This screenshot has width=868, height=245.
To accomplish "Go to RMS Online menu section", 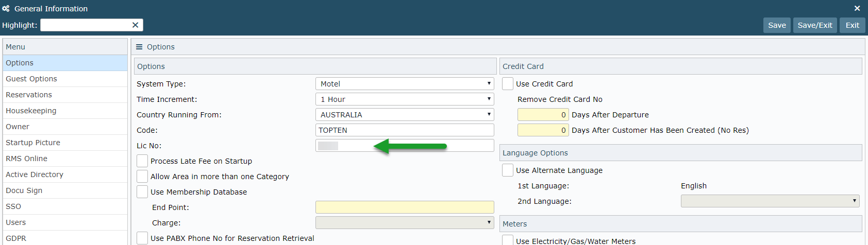I will pyautogui.click(x=26, y=159).
